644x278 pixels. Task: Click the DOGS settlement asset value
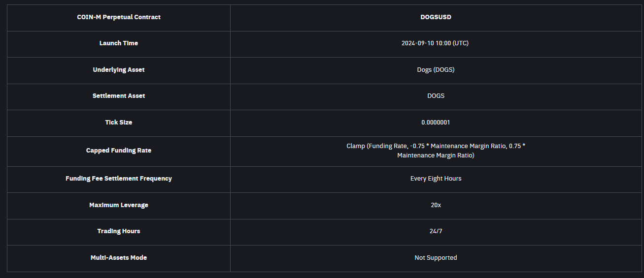tap(436, 96)
